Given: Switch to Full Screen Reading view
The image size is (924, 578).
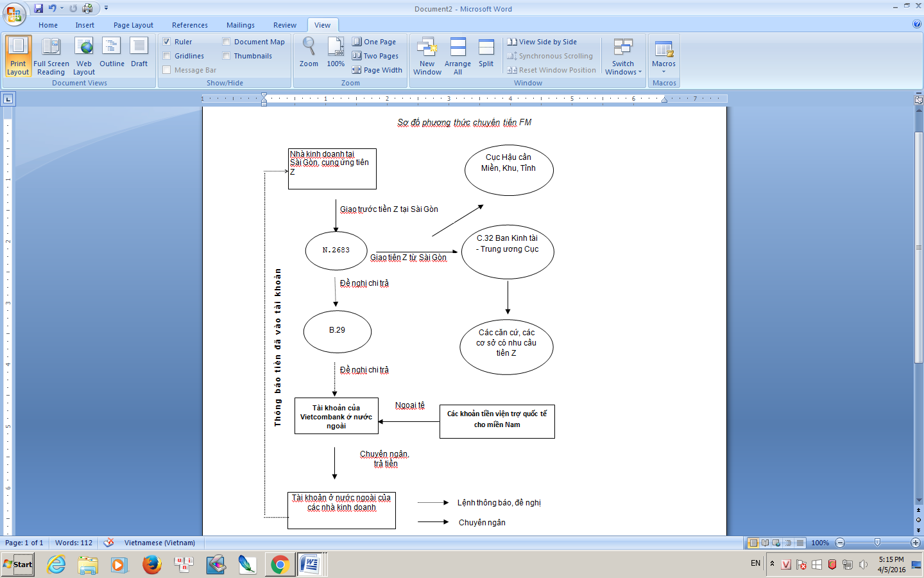Looking at the screenshot, I should [x=51, y=56].
